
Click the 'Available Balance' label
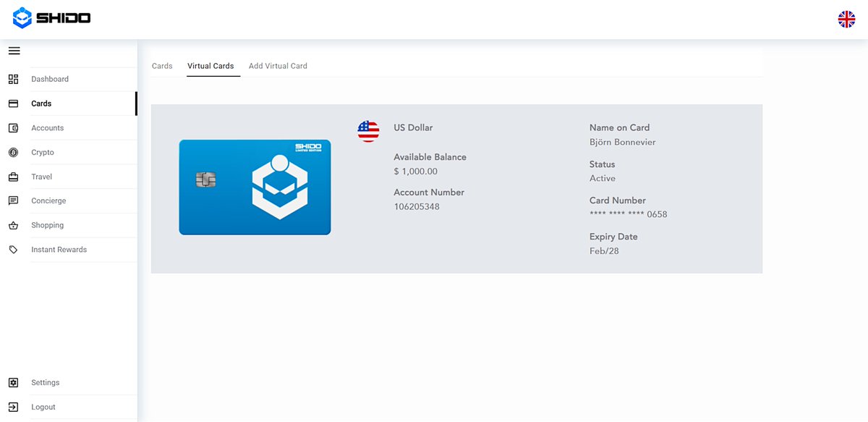click(x=430, y=157)
